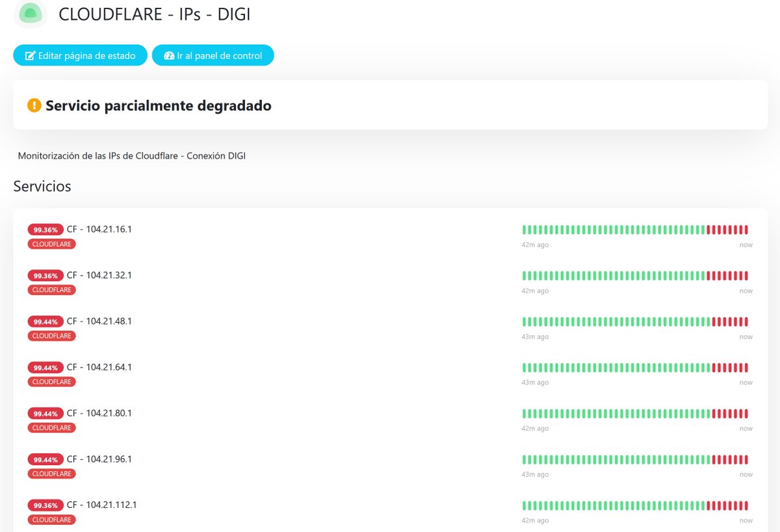Select service name CF - 104.21.64.1
This screenshot has width=780, height=532.
point(99,368)
